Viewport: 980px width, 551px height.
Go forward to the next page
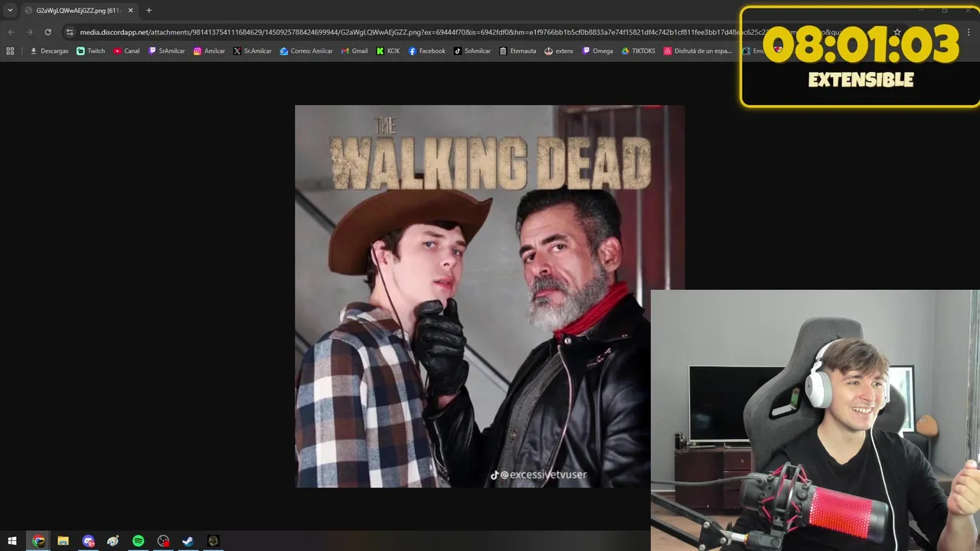[x=29, y=32]
